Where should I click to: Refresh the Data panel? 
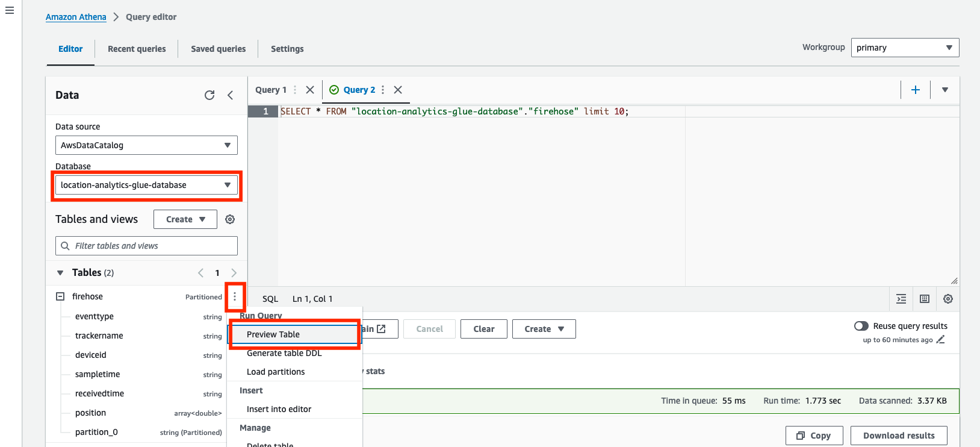(x=209, y=95)
